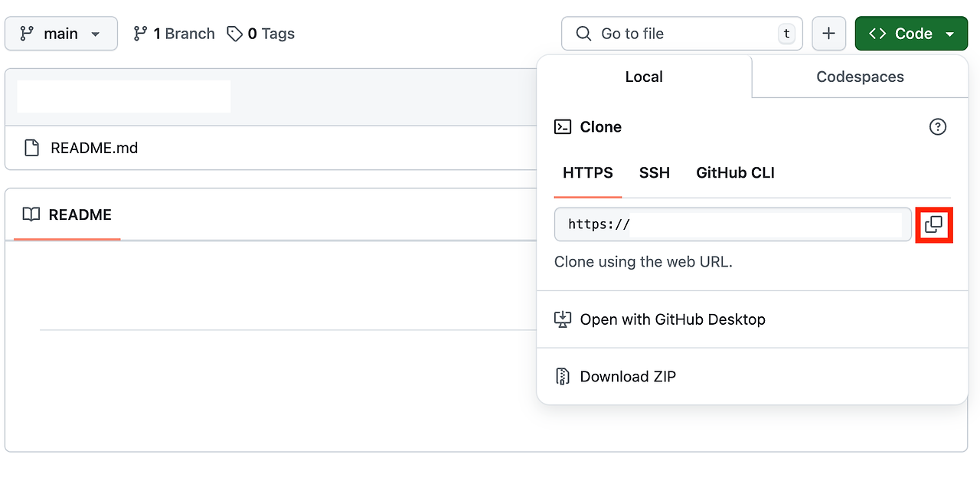Click the search magnifier in Go to file
Screen dimensions: 980x481
pos(583,33)
